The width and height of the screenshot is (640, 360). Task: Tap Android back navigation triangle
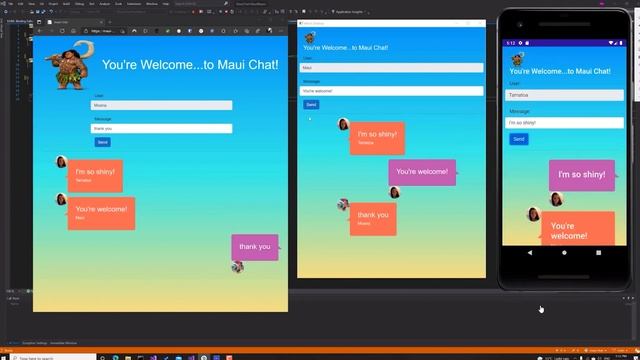tap(530, 253)
